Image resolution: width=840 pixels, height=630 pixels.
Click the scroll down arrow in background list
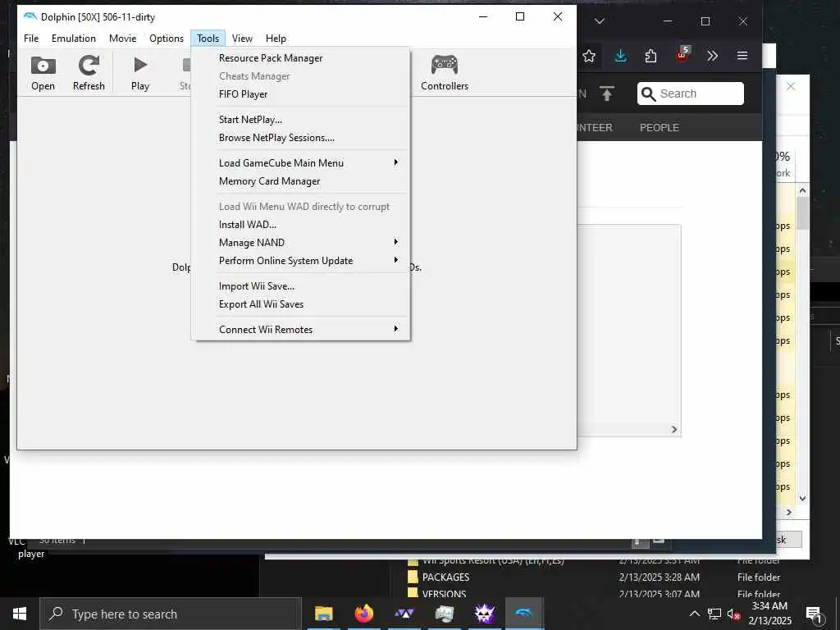click(x=802, y=498)
